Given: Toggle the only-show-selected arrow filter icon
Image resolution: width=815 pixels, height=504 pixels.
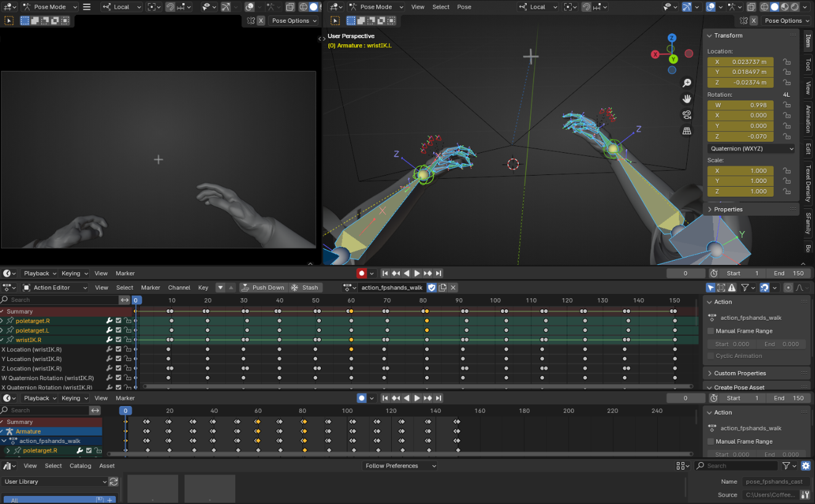Looking at the screenshot, I should [x=711, y=288].
